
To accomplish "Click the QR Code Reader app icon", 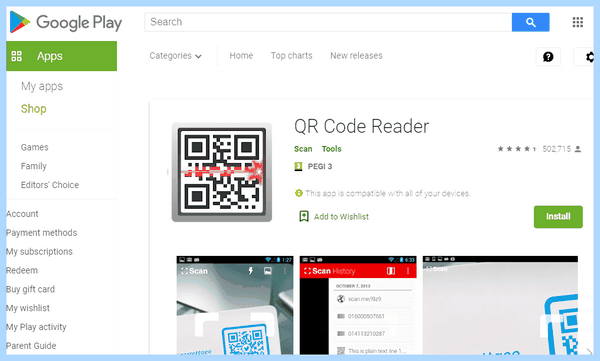I will (x=222, y=172).
